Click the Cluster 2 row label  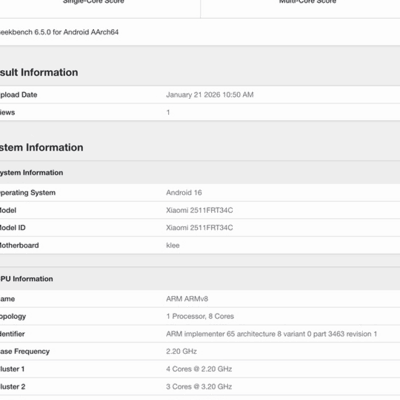(13, 387)
